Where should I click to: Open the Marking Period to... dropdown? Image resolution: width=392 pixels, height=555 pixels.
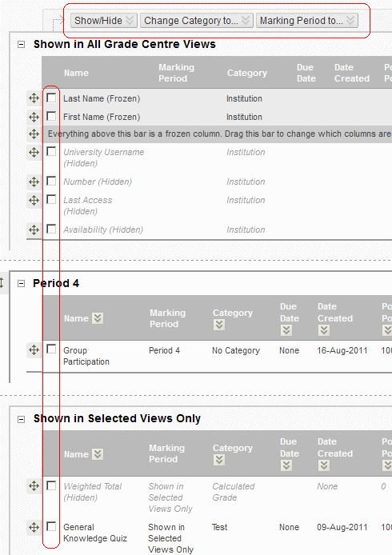307,21
